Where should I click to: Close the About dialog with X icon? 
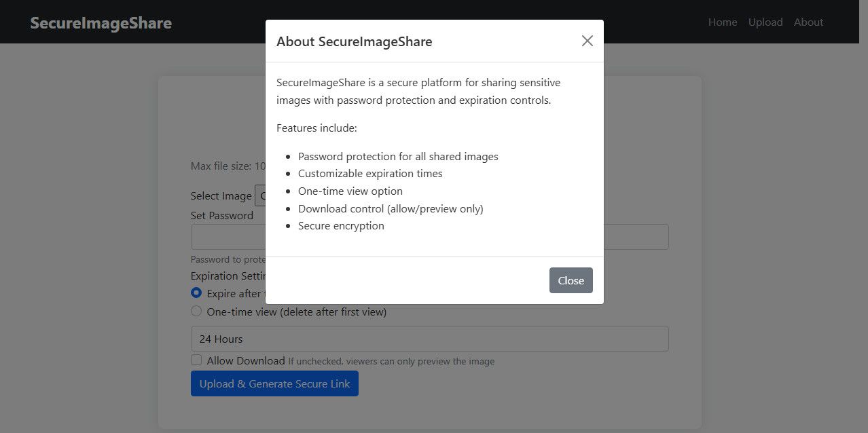pos(587,41)
